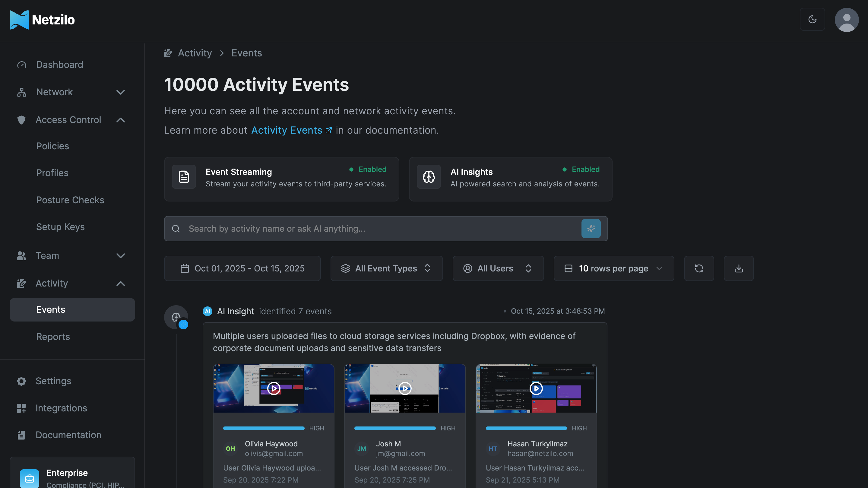Click the Team people icon in sidebar

point(21,255)
